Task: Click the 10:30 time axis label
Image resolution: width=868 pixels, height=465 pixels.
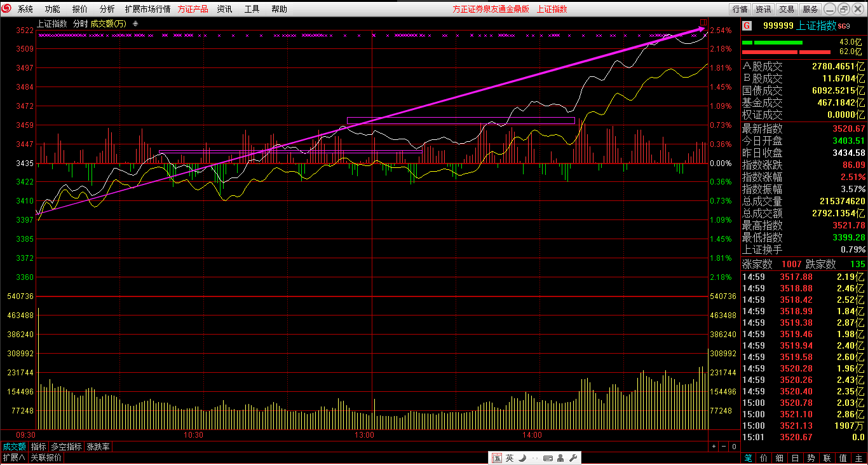Action: [x=193, y=436]
